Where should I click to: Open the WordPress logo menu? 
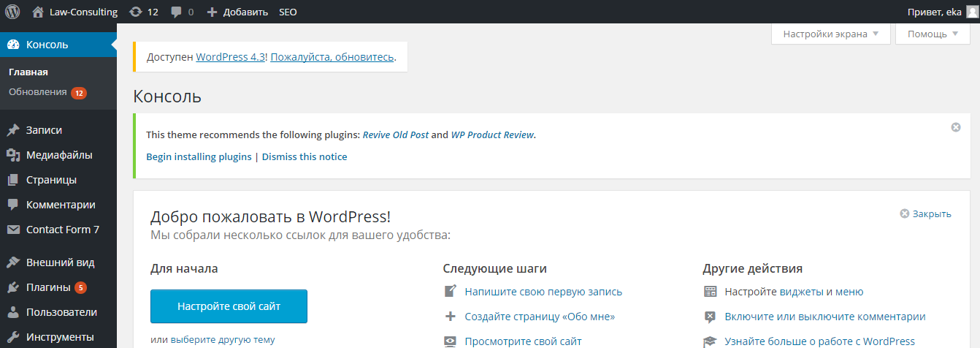click(x=12, y=12)
